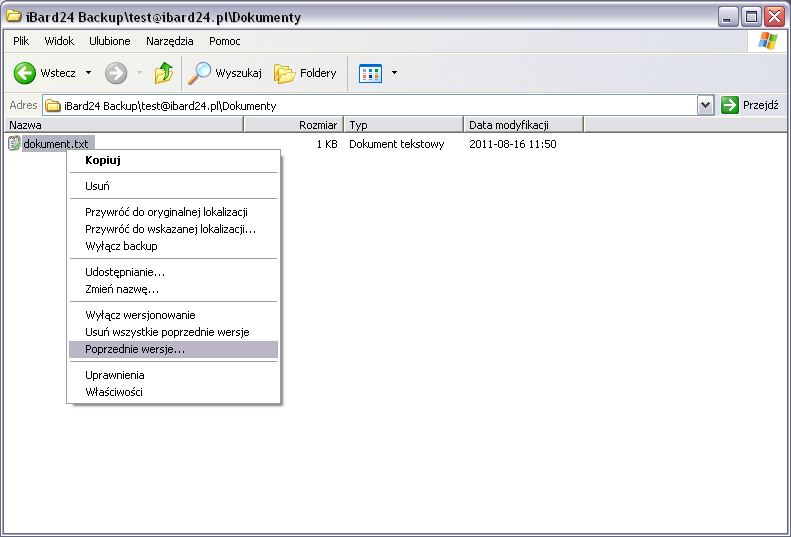Click the 1 KB size cell

click(327, 144)
